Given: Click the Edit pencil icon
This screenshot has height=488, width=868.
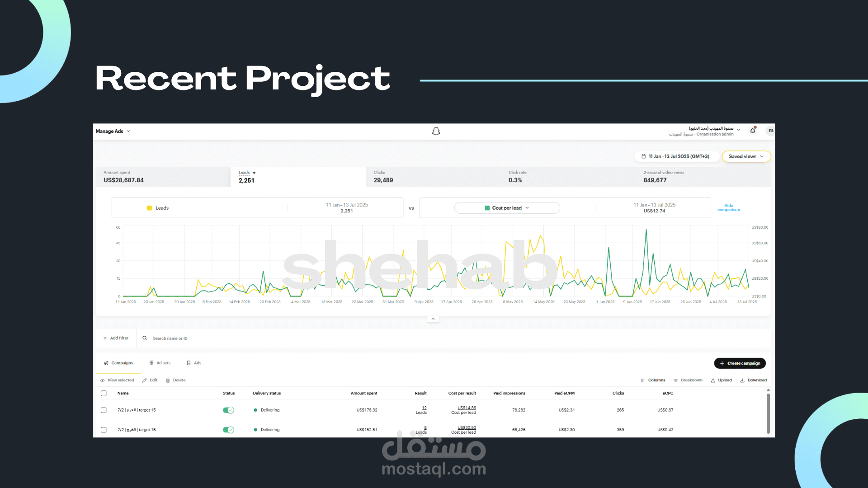Looking at the screenshot, I should tap(145, 380).
